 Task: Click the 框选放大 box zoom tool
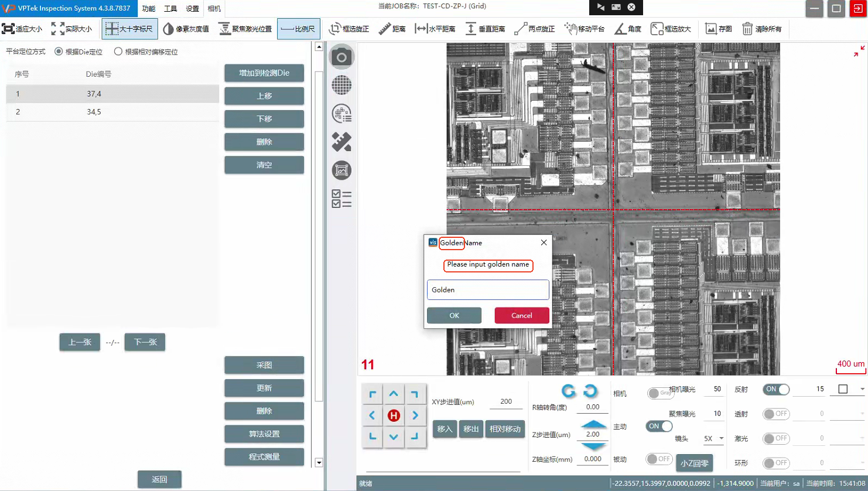tap(671, 29)
